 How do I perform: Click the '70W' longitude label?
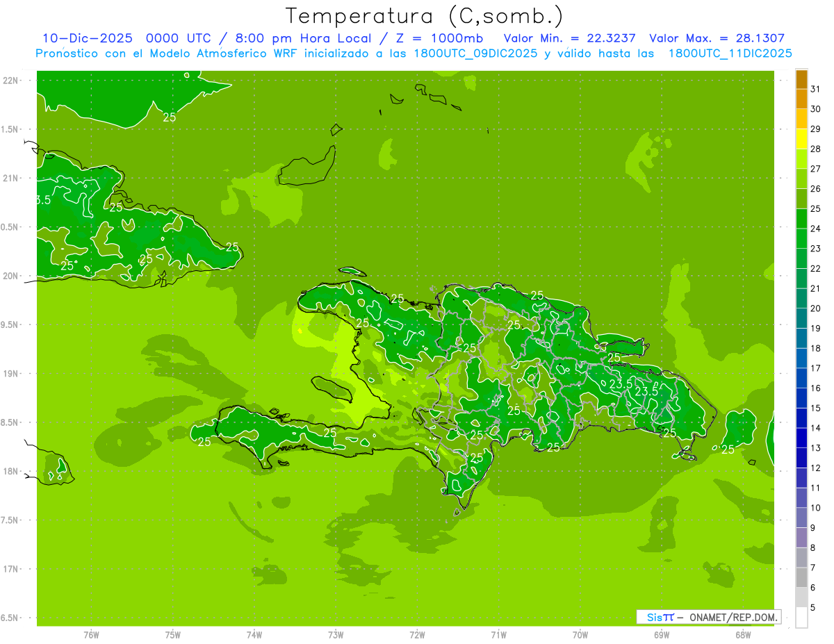[x=580, y=634]
